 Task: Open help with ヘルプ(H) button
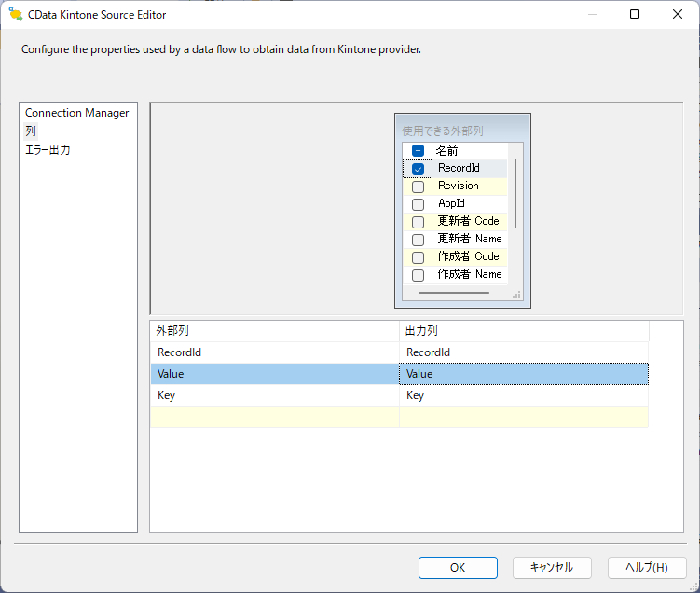coord(647,568)
